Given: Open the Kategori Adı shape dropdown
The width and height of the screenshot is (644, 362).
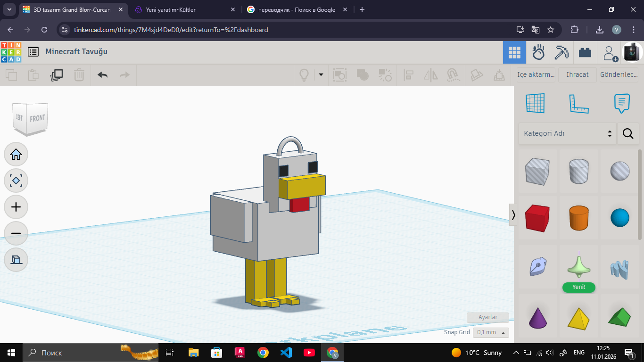Looking at the screenshot, I should coord(567,134).
